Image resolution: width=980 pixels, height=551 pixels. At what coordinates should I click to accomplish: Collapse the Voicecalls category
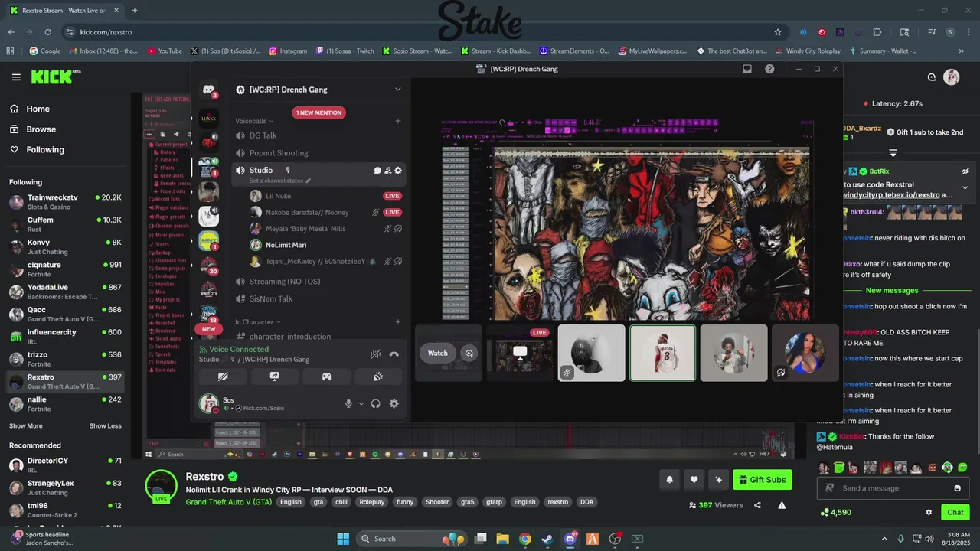pyautogui.click(x=253, y=121)
